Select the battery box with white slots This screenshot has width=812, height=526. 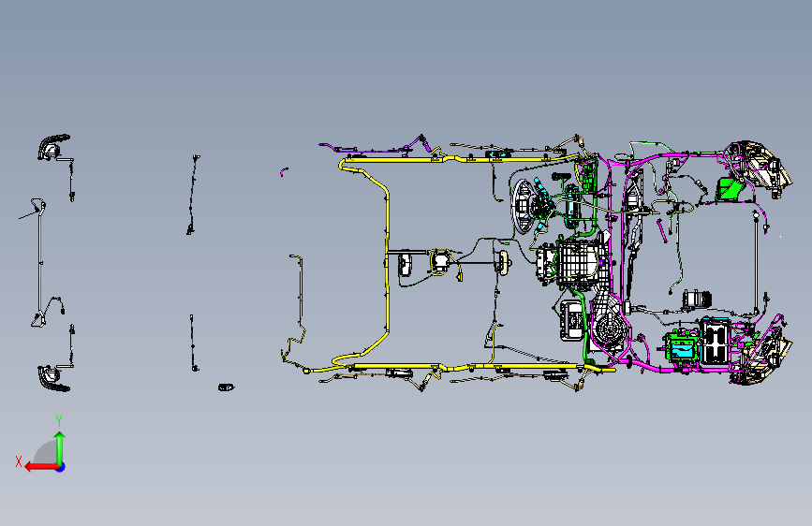716,341
